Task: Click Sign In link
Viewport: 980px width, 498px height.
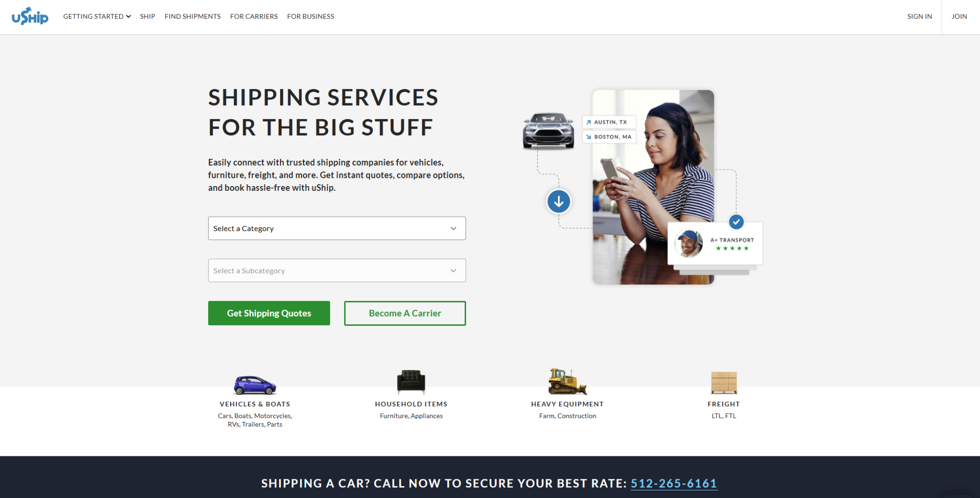Action: (919, 16)
